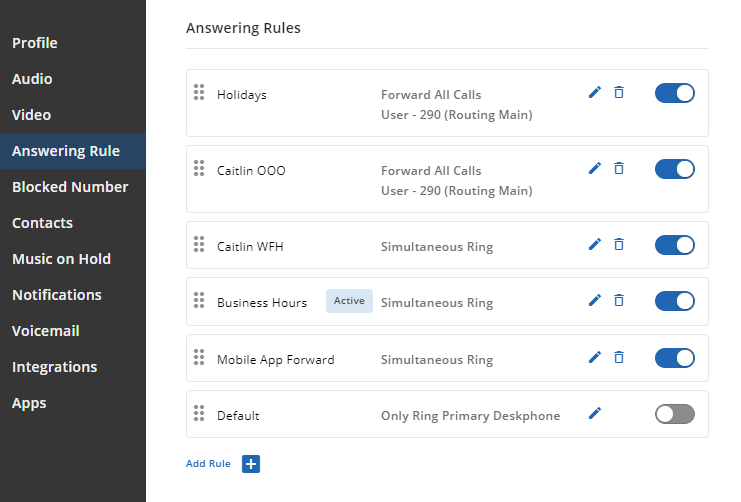Click the Active badge on Business Hours
741x502 pixels.
coord(349,301)
